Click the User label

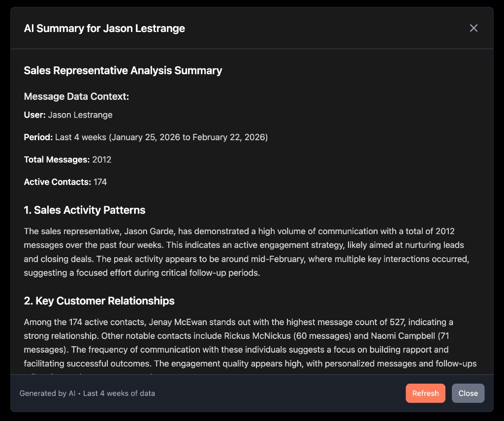(x=34, y=115)
